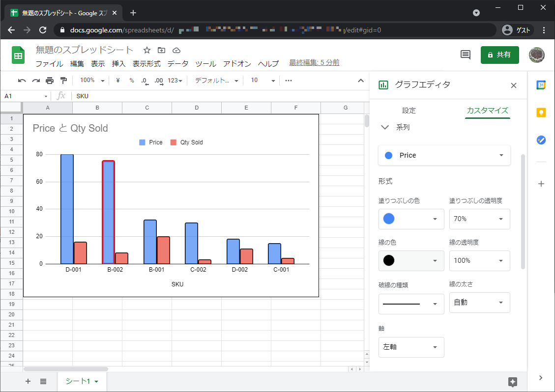This screenshot has height=392, width=555.
Task: Open Tasks in side panel
Action: (x=541, y=140)
